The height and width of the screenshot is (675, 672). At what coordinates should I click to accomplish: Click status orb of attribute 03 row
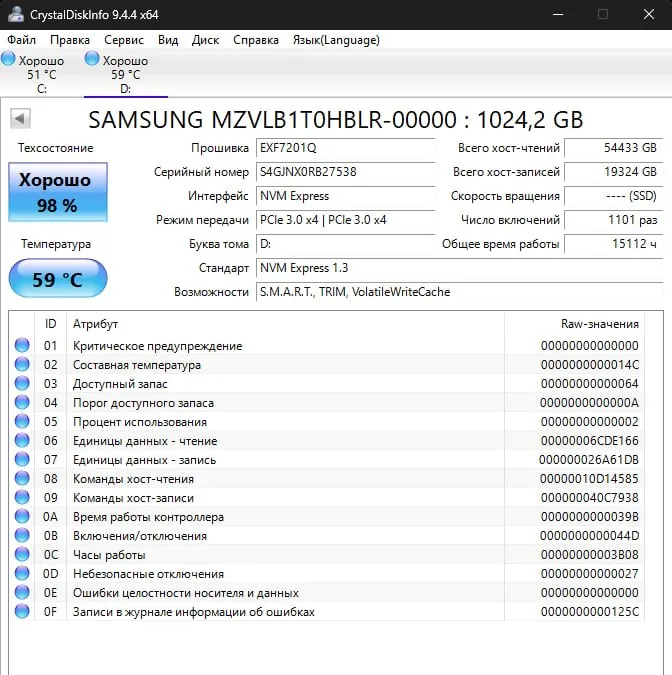(x=22, y=383)
